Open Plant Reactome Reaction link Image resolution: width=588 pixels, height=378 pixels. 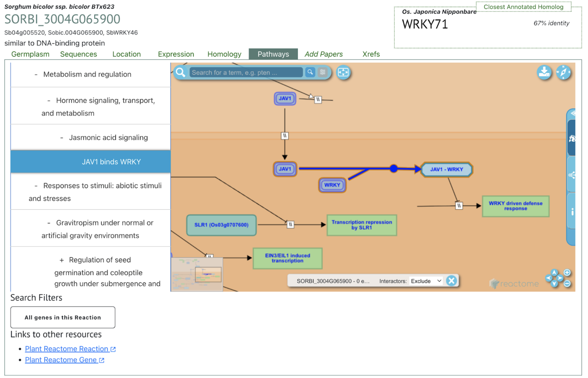[67, 349]
